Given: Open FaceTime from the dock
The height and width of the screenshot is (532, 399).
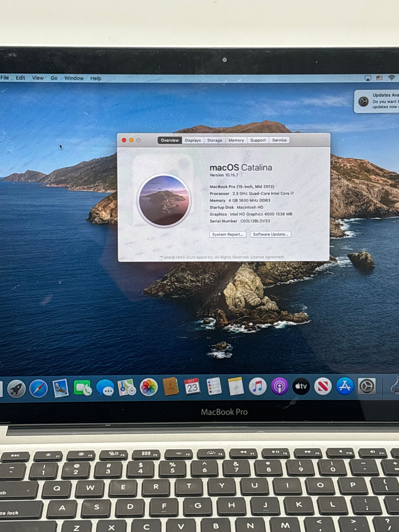Looking at the screenshot, I should pos(82,388).
